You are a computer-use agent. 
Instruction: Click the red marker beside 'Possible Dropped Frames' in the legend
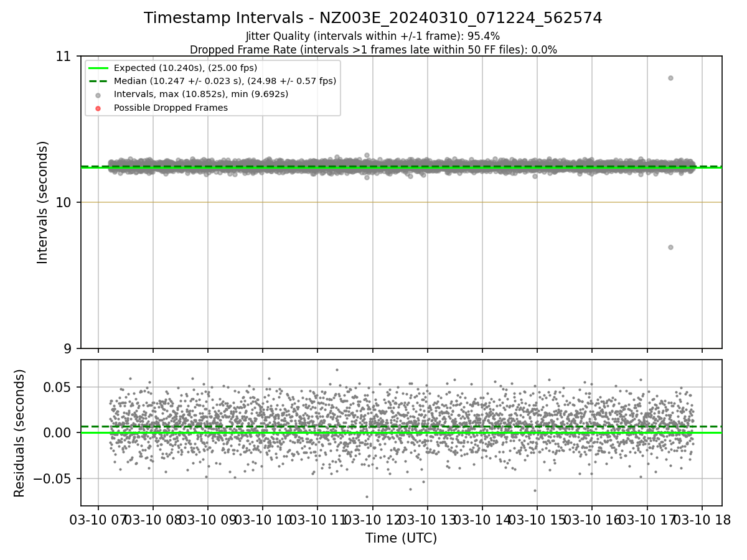tap(98, 108)
